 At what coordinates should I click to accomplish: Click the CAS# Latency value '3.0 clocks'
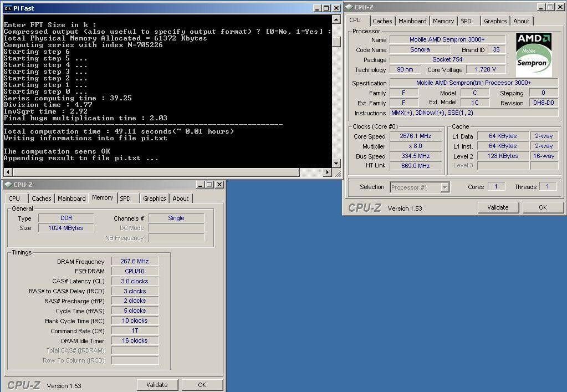135,281
